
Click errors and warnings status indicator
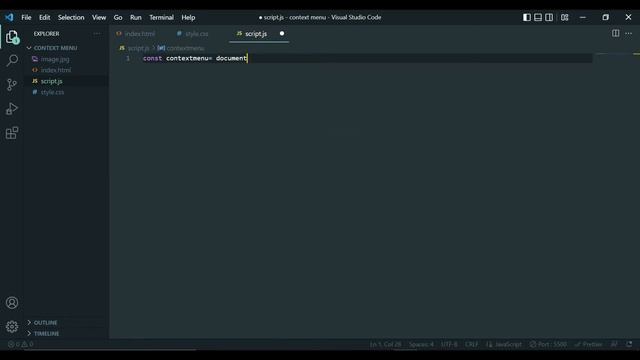21,344
